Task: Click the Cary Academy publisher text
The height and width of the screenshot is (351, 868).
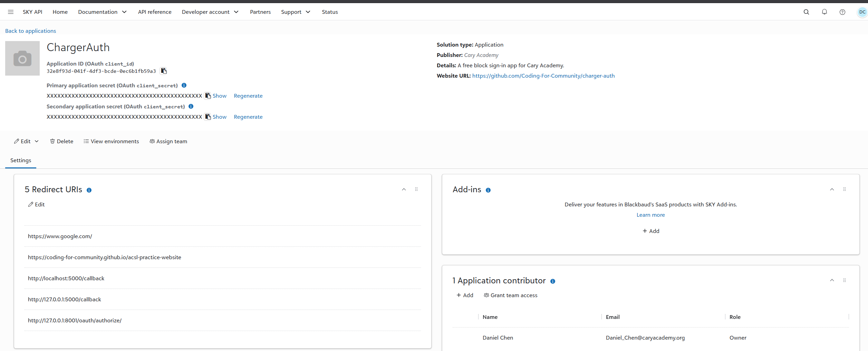Action: pos(481,55)
